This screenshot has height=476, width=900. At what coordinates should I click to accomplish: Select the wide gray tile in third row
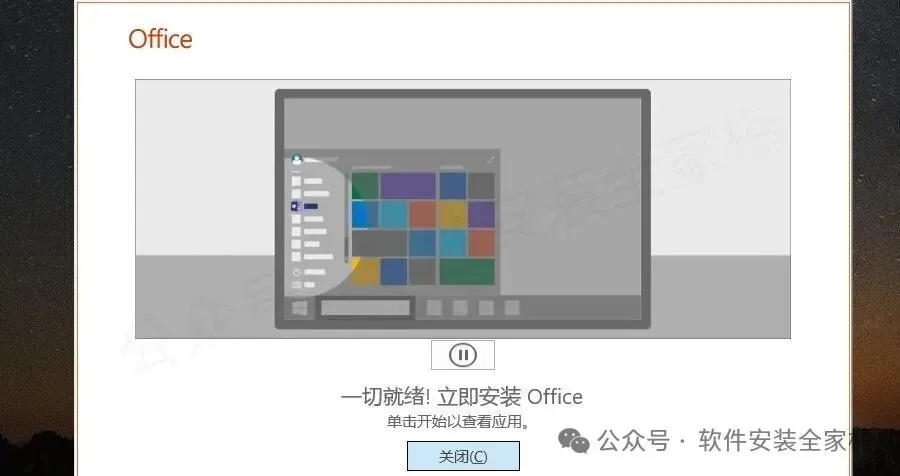pos(379,243)
